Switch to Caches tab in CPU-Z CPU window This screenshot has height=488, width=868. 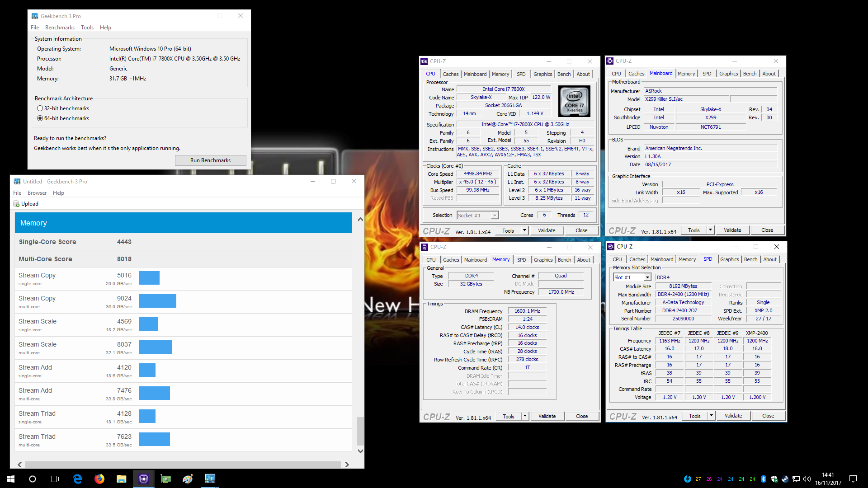click(450, 74)
